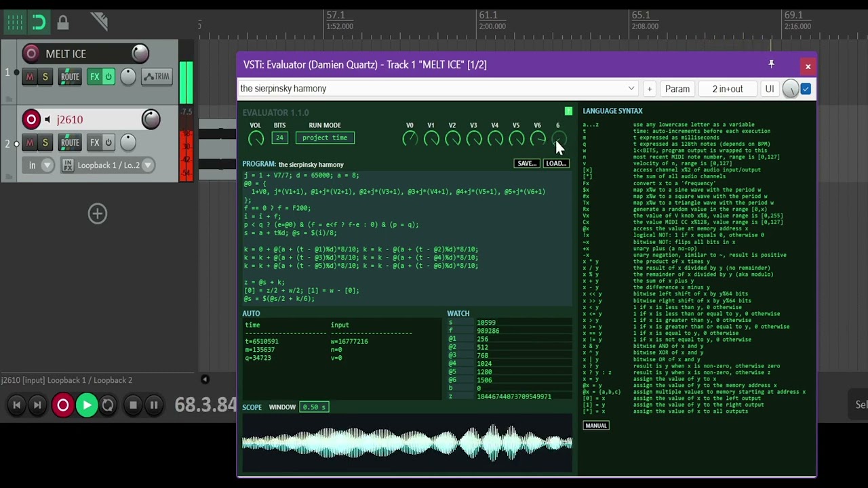Solo the MELT ICE track
The height and width of the screenshot is (488, 868).
click(45, 77)
